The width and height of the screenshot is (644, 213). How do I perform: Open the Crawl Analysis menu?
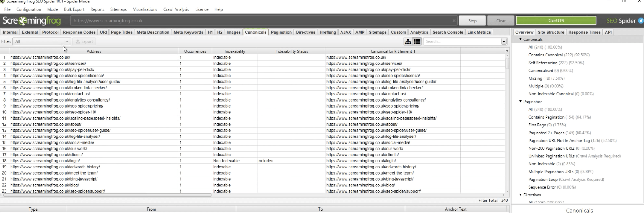pyautogui.click(x=176, y=9)
